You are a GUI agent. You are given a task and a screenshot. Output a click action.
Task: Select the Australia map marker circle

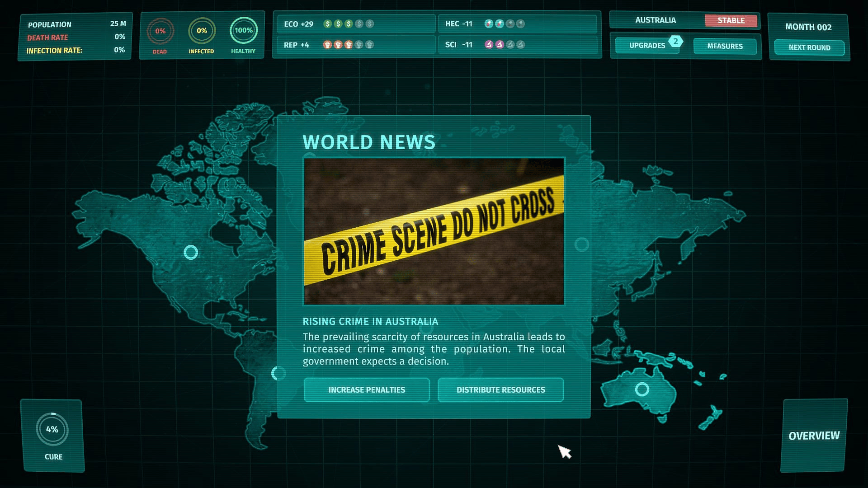pos(642,389)
